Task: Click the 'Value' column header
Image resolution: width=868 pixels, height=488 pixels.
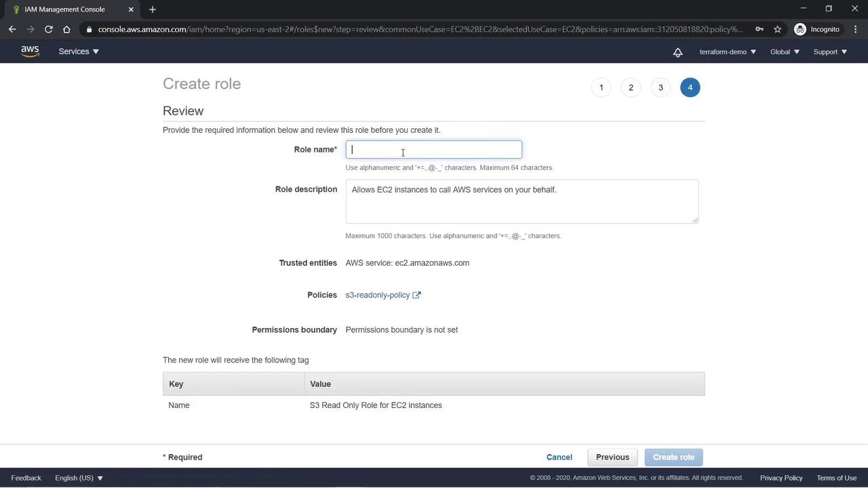Action: point(505,384)
